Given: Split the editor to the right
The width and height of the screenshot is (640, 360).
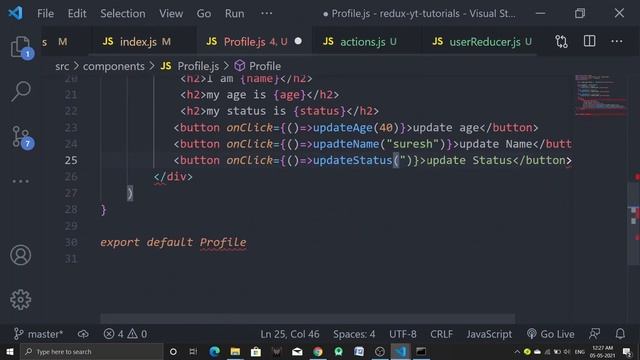Looking at the screenshot, I should [x=589, y=41].
